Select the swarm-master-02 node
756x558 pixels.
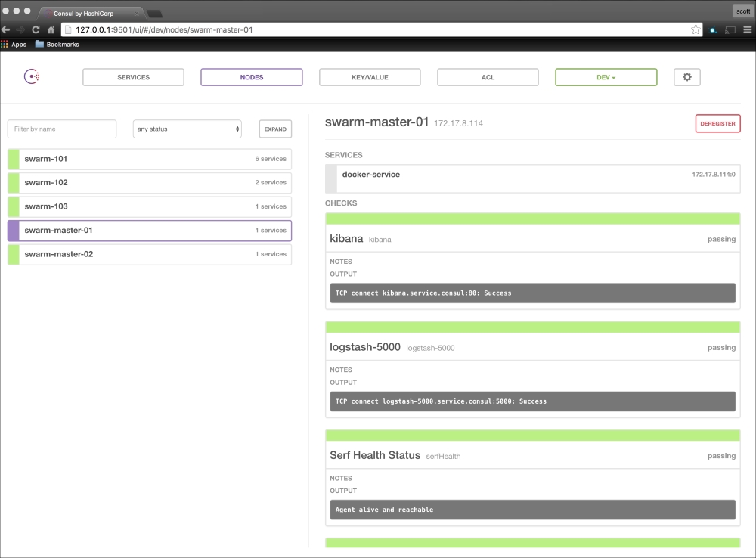pyautogui.click(x=149, y=254)
